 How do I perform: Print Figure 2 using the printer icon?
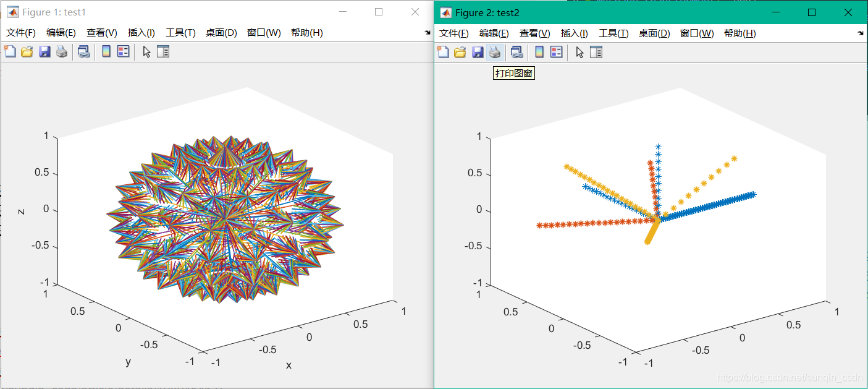pyautogui.click(x=494, y=52)
